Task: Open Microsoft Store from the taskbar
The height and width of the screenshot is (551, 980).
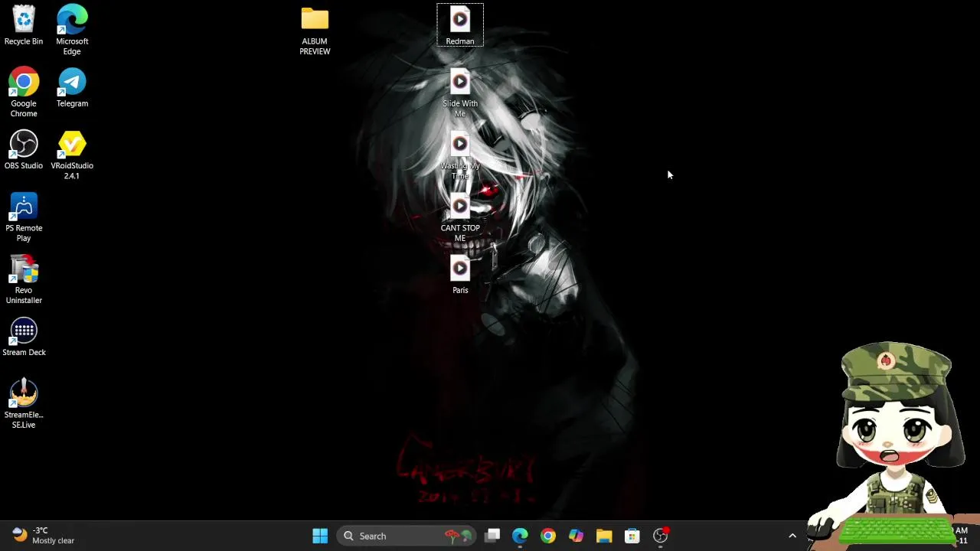Action: 632,536
